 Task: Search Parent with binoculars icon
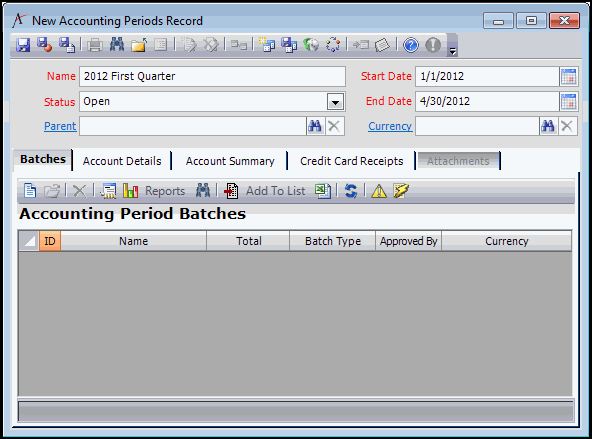pyautogui.click(x=315, y=126)
